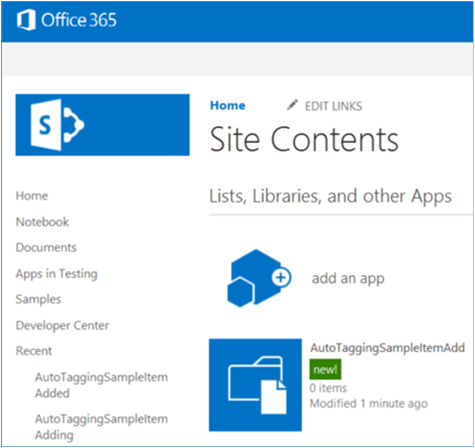Select Apps in Testing navigation link

(x=57, y=274)
